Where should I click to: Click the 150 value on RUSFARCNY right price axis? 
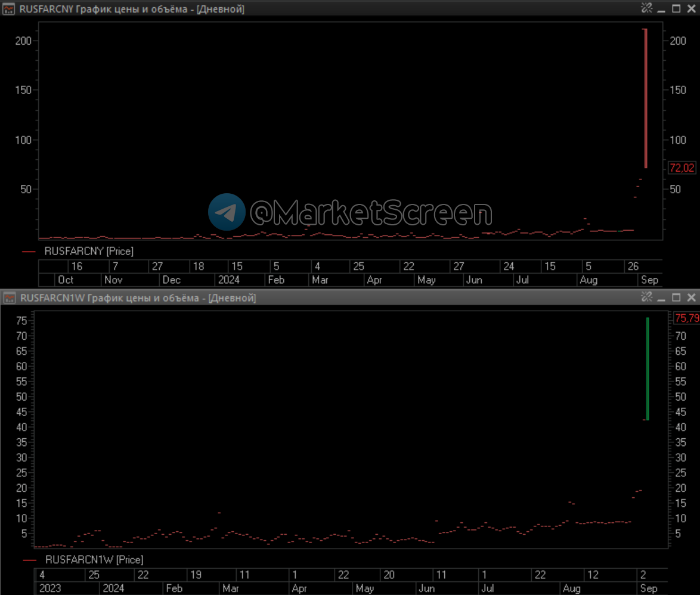pos(678,90)
